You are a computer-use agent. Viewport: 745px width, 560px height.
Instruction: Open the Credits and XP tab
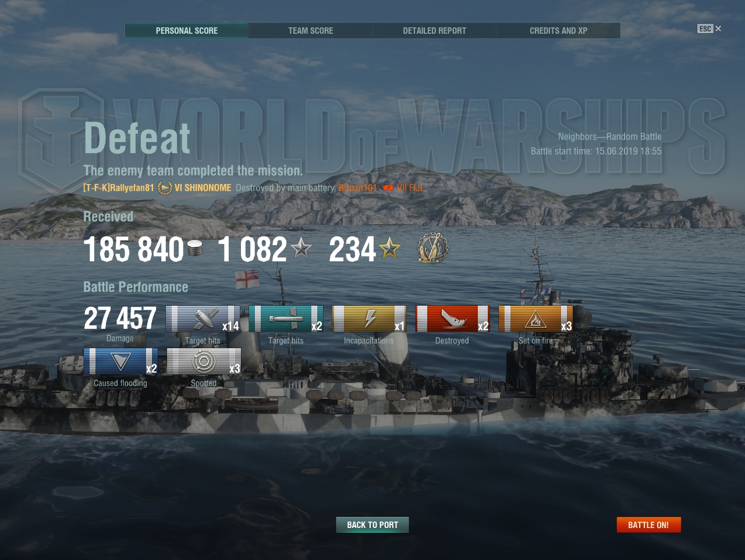pos(559,31)
